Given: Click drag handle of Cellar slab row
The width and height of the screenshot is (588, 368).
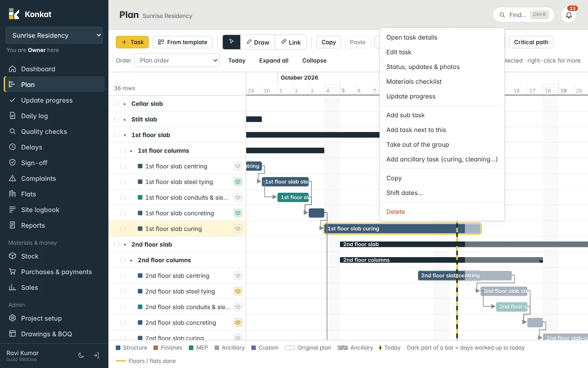Looking at the screenshot, I should pyautogui.click(x=117, y=103).
